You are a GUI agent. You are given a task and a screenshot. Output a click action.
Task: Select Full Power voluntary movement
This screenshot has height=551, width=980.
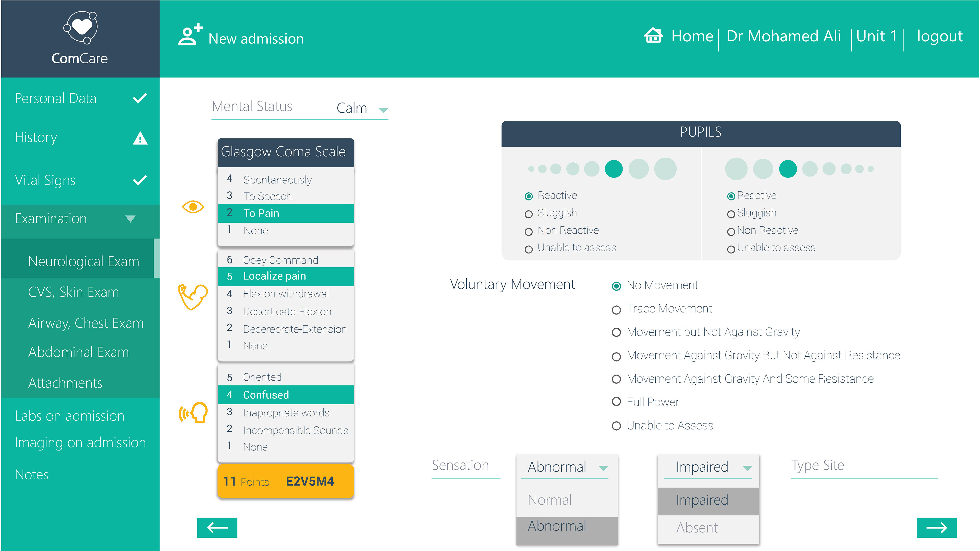[616, 402]
